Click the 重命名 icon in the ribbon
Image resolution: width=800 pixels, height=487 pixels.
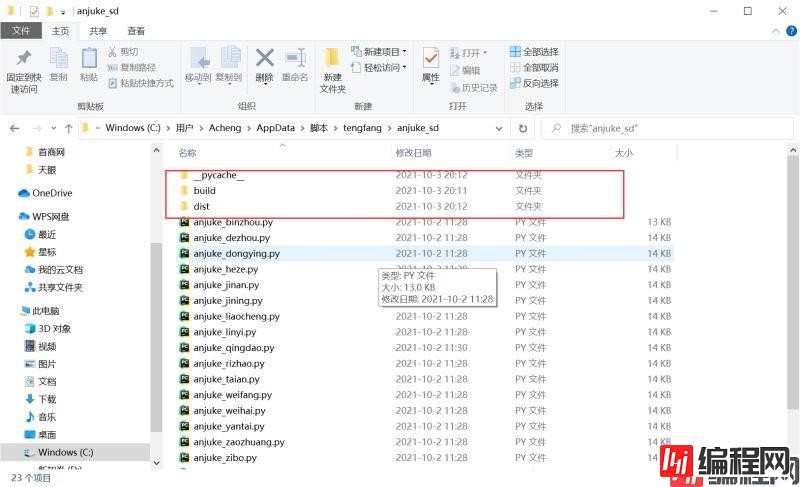pos(295,58)
